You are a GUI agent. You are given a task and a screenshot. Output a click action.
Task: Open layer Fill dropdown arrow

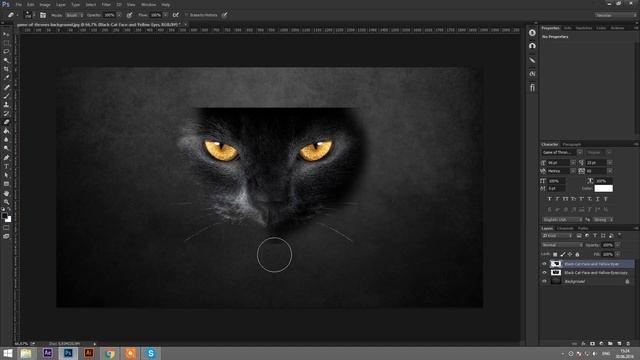pyautogui.click(x=618, y=254)
